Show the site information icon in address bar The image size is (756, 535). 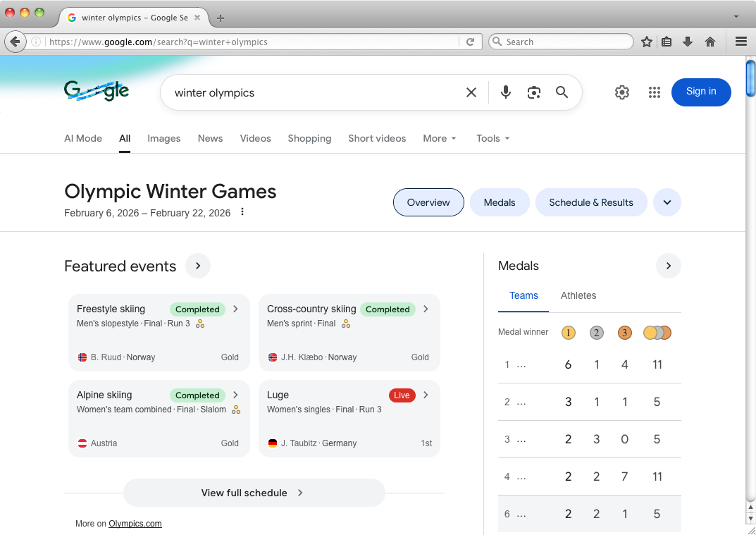point(36,42)
